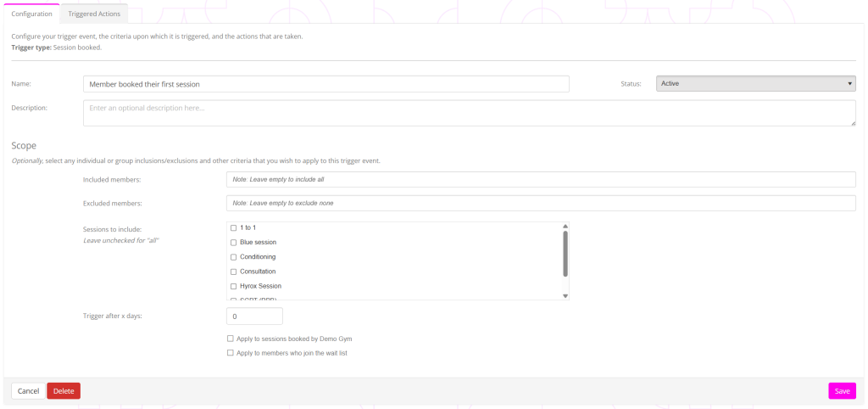Image resolution: width=868 pixels, height=409 pixels.
Task: Enable the Conditioning session checkbox
Action: point(234,257)
